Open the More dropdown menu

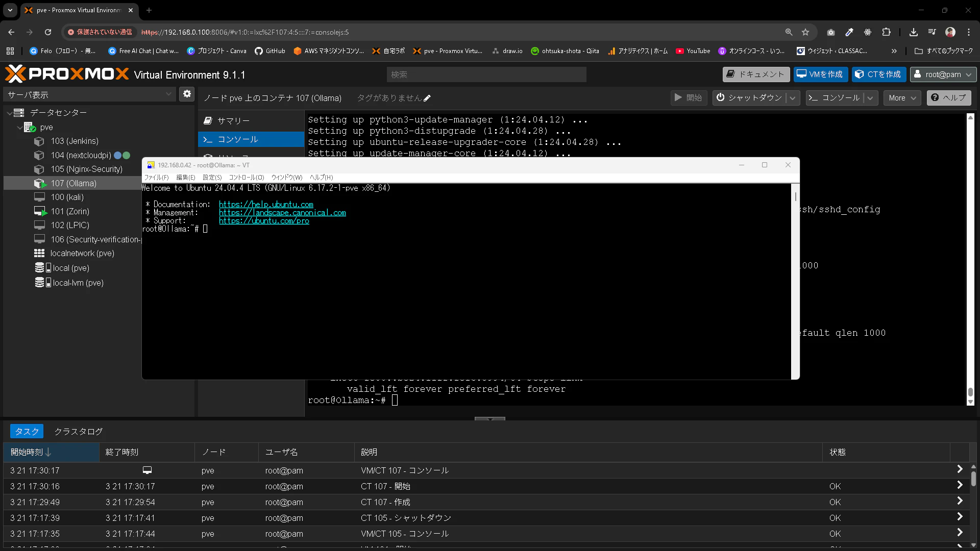click(901, 98)
